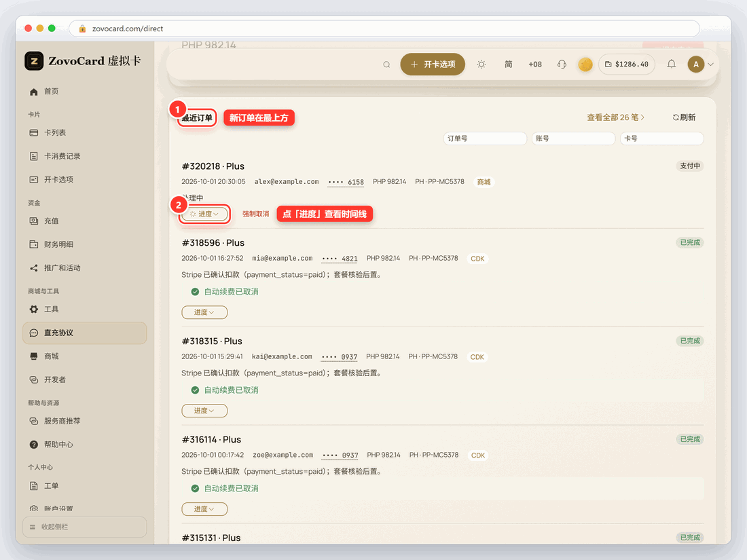Click the #318315 · Plus order title
This screenshot has width=747, height=560.
[212, 341]
